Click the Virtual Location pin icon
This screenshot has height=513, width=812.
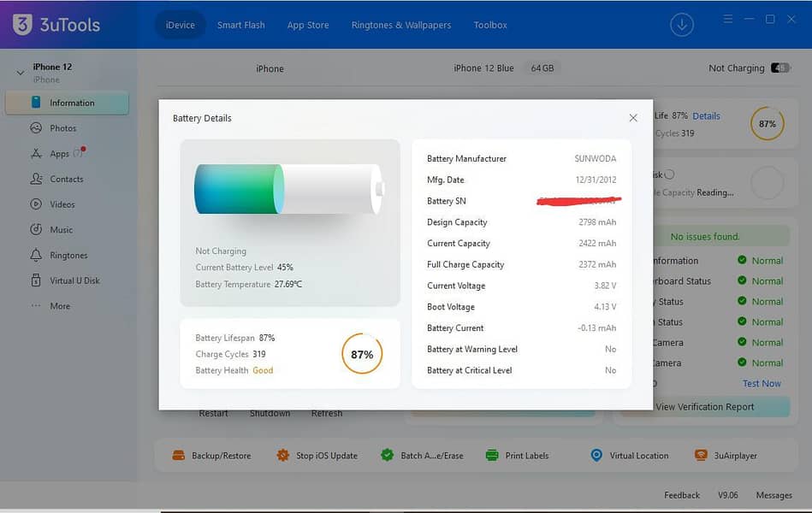point(596,455)
